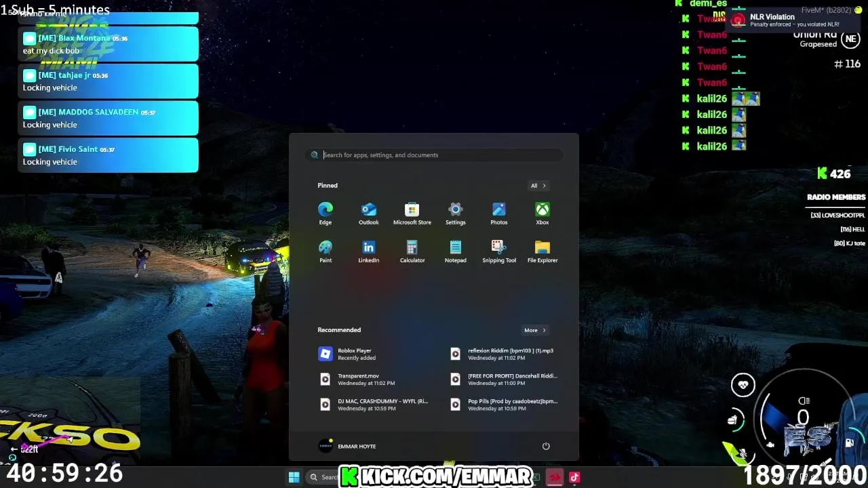Open LinkedIn pinned app
Viewport: 868px width, 488px height.
[369, 251]
